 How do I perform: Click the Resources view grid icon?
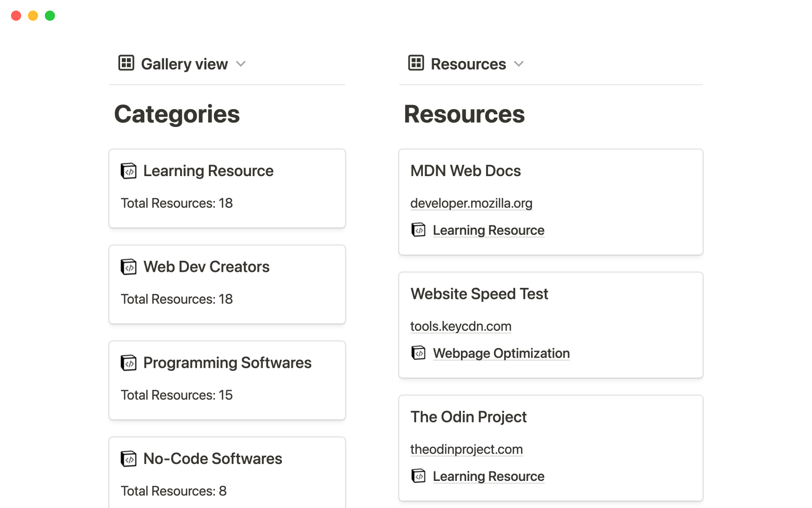tap(416, 63)
